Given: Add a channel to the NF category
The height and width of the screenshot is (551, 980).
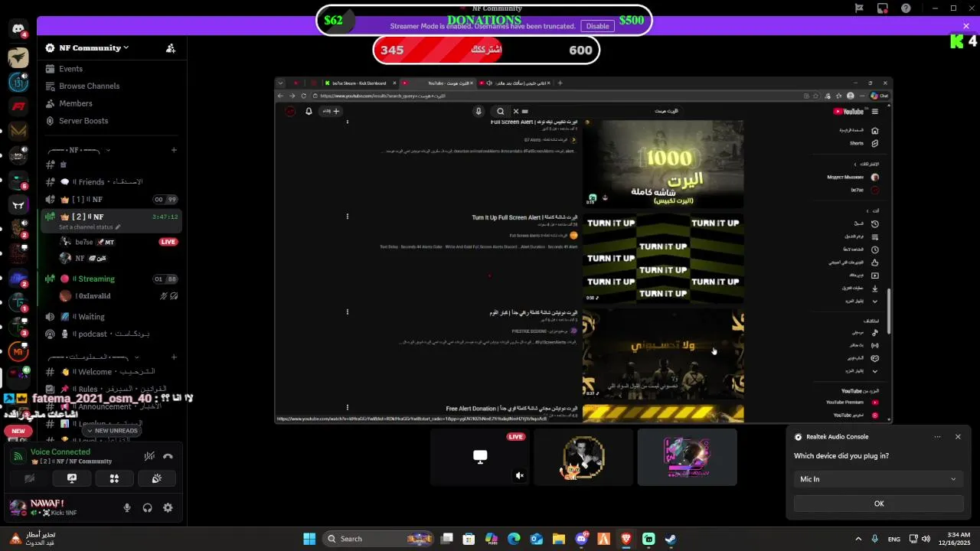Looking at the screenshot, I should coord(175,150).
